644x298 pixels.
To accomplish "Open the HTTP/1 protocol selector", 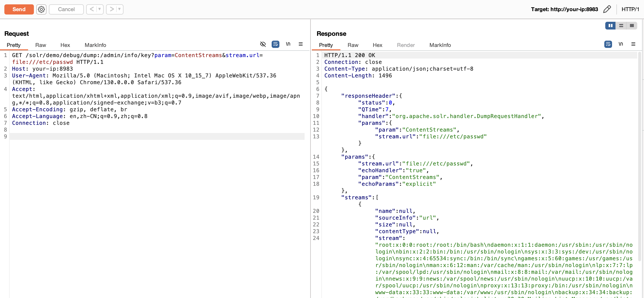I will [x=630, y=9].
